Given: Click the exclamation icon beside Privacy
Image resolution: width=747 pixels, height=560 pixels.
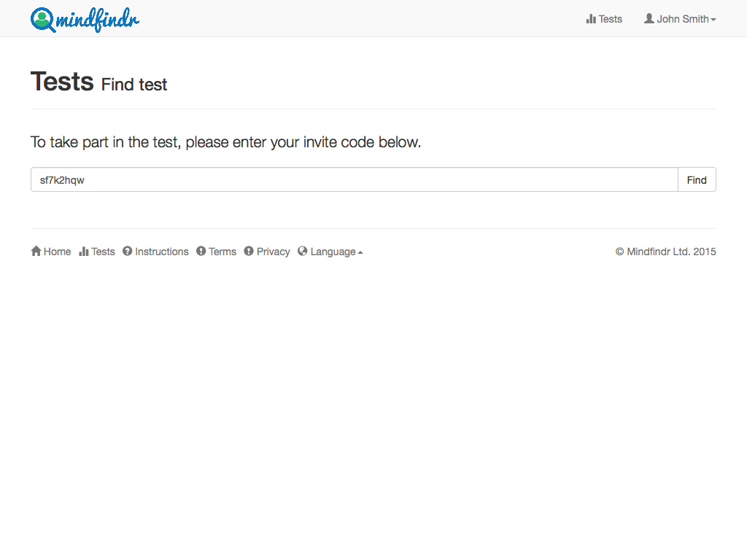Looking at the screenshot, I should coord(249,251).
